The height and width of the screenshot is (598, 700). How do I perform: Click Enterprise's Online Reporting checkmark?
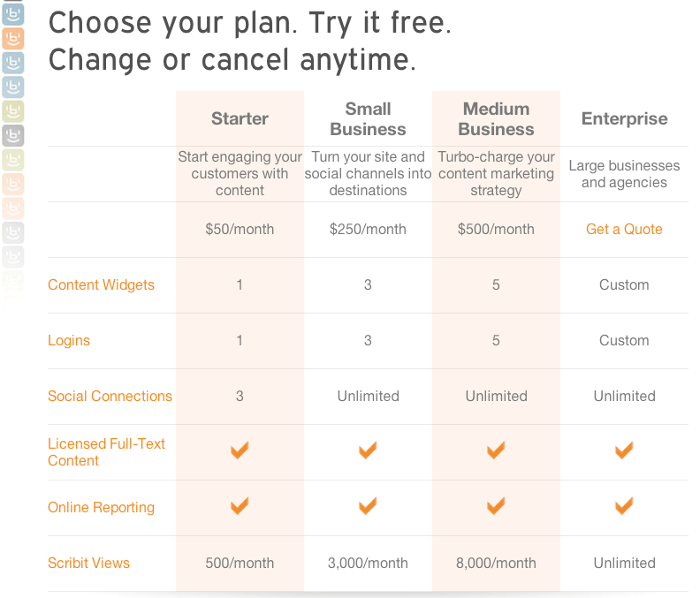click(x=624, y=506)
